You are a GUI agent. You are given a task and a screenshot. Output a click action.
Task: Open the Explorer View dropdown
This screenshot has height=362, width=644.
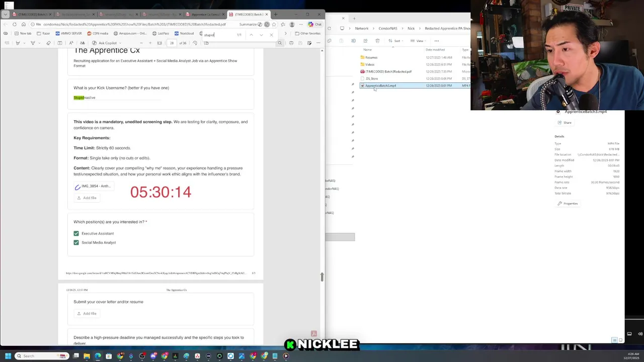pyautogui.click(x=419, y=41)
